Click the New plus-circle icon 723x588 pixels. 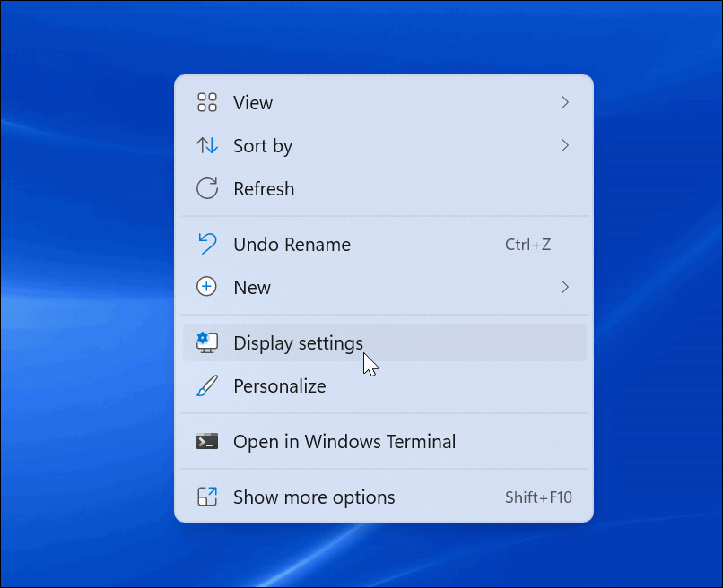click(x=206, y=287)
